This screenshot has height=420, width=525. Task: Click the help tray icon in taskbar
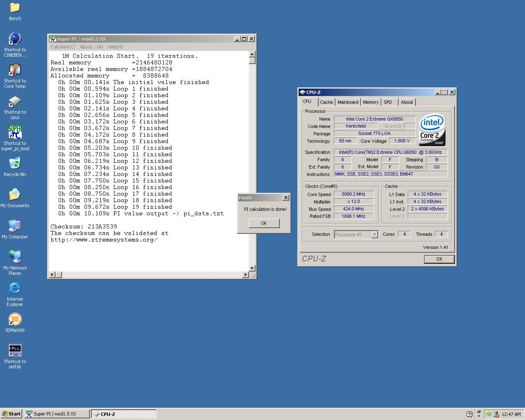click(470, 414)
